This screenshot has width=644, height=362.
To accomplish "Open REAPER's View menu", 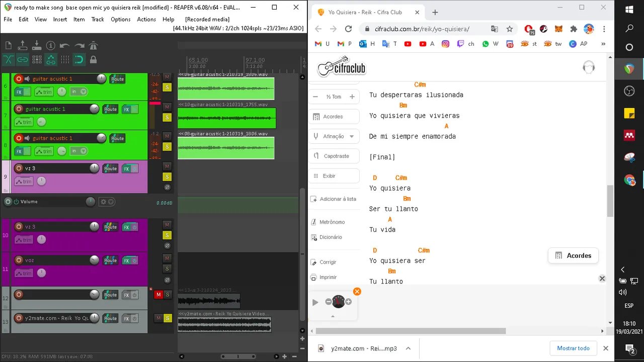I will tap(41, 19).
